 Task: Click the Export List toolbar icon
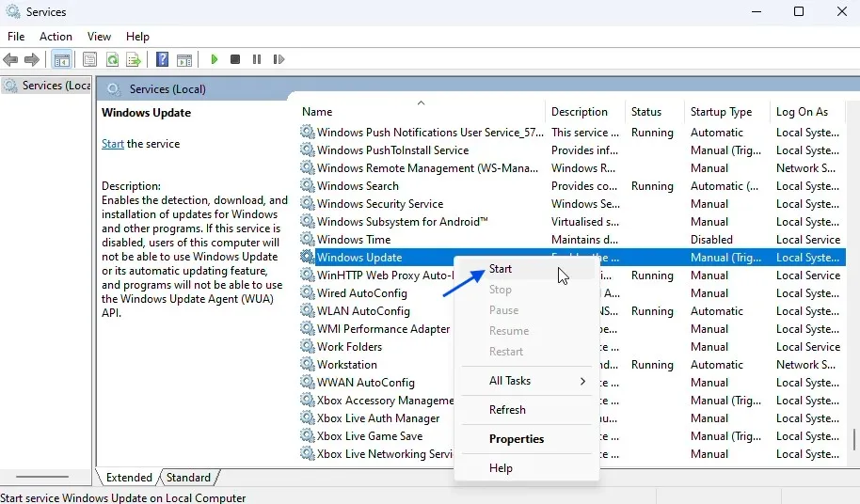[x=134, y=59]
